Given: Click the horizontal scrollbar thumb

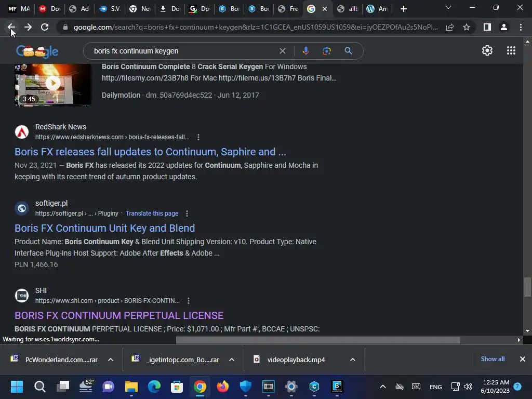Looking at the screenshot, I should click(318, 340).
